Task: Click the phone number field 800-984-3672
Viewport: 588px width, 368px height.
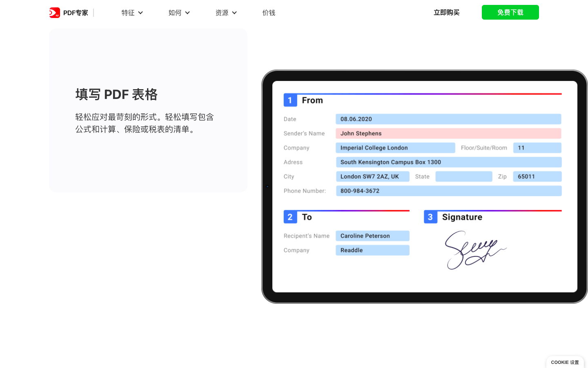Action: point(448,191)
